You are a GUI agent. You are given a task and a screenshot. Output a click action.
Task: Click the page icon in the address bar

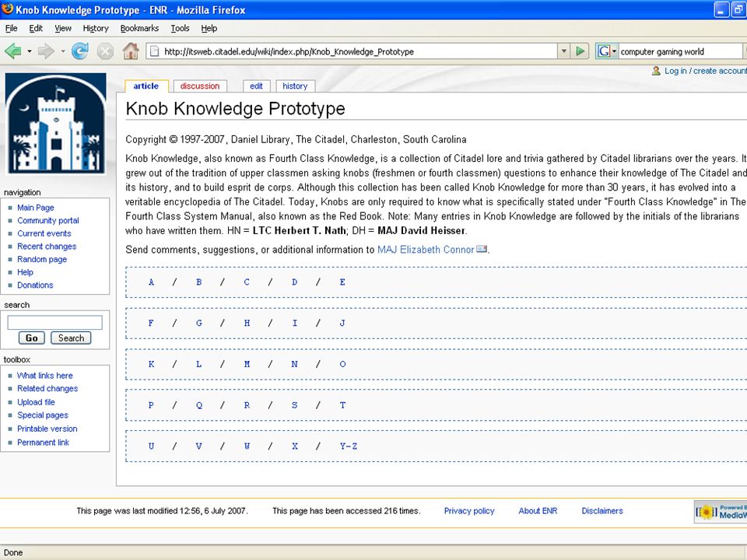coord(154,51)
